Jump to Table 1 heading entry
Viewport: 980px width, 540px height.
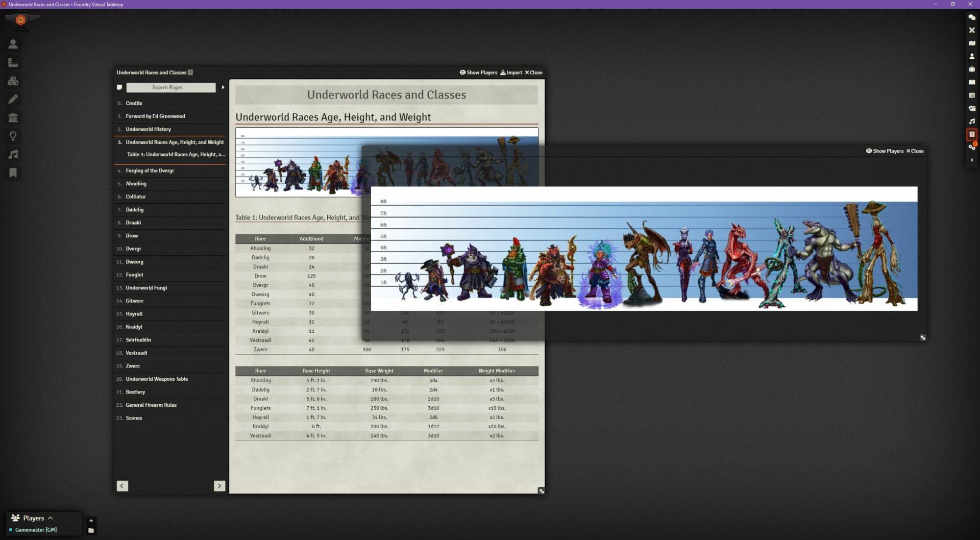[x=175, y=154]
